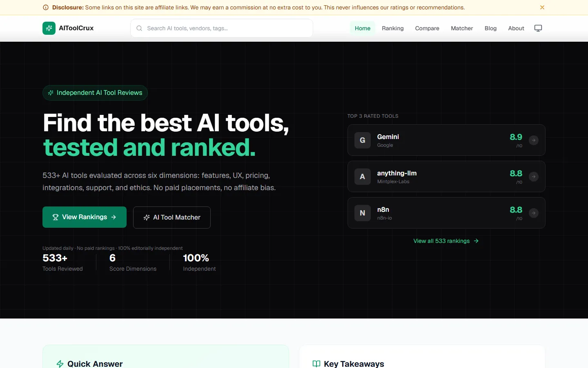Click the arrow icon on Gemini row

[534, 140]
